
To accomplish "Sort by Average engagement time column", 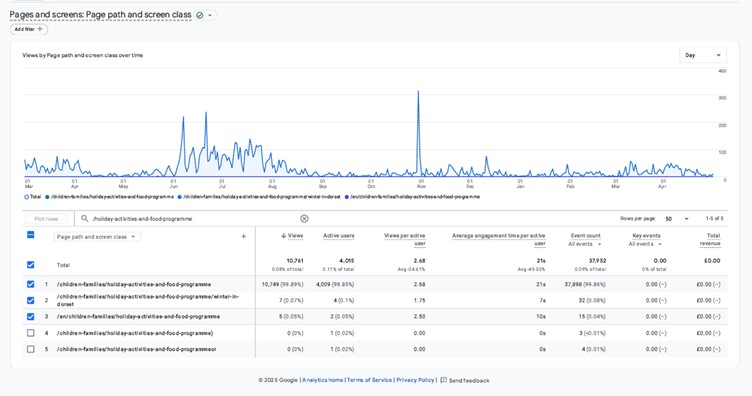I will [499, 240].
